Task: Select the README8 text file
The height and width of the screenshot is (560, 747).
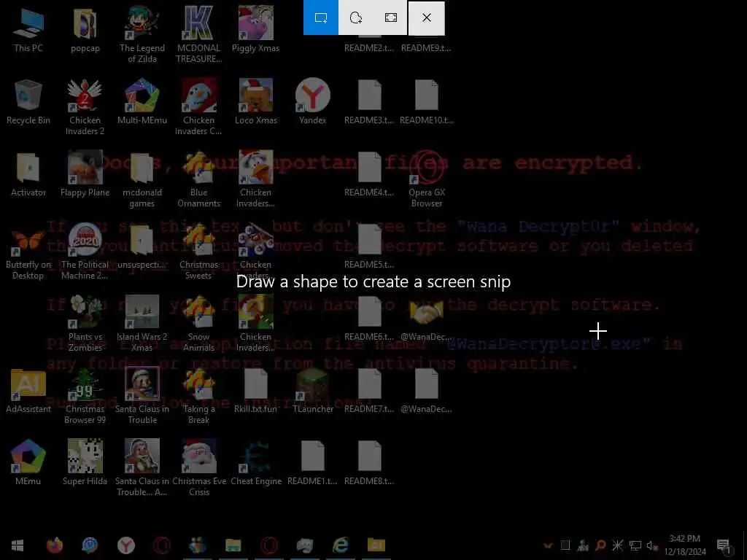Action: [369, 463]
